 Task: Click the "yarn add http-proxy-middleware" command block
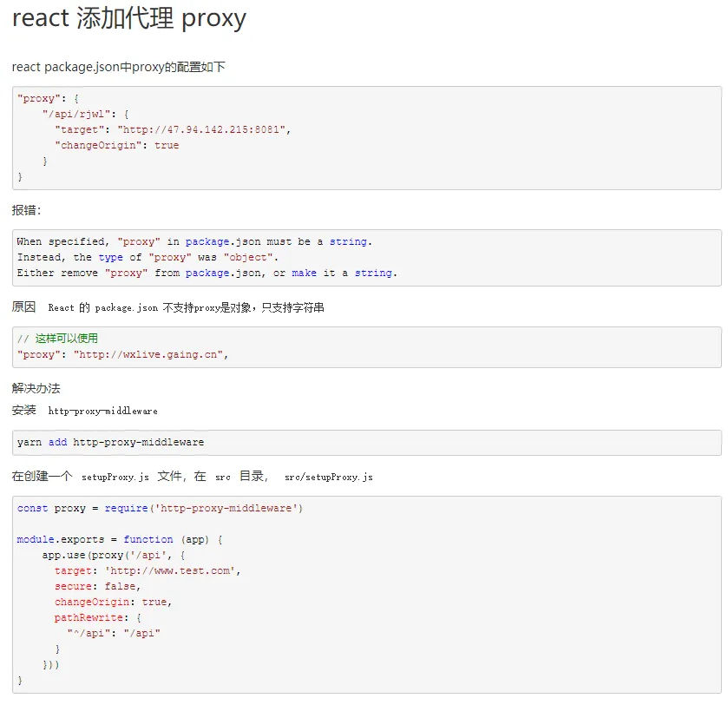(x=367, y=442)
